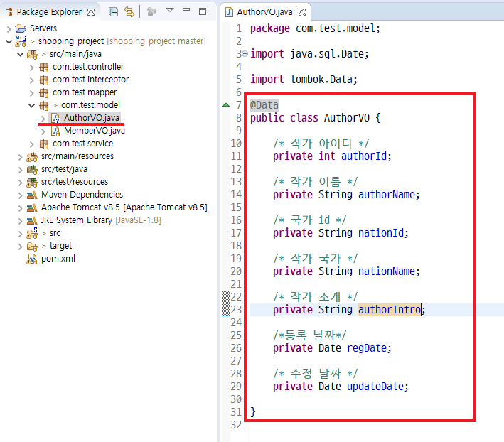Expand the com.test.service package
Viewport: 504px width, 442px height.
(31, 144)
